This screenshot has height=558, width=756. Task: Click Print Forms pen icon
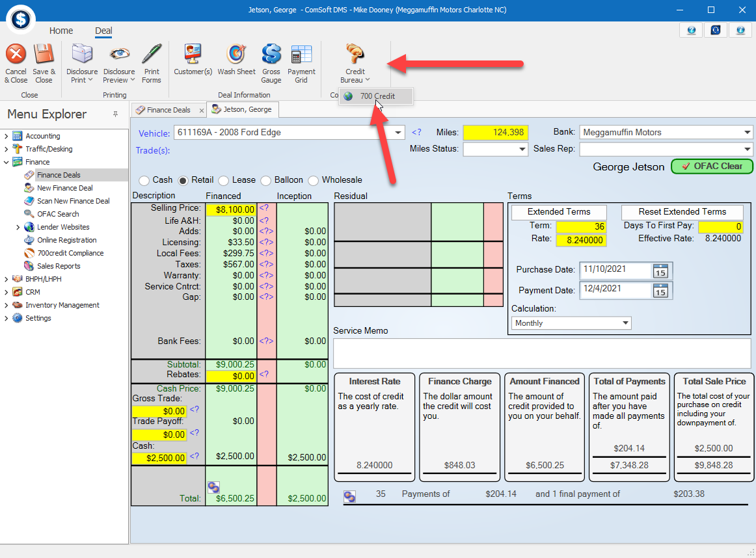pyautogui.click(x=152, y=54)
